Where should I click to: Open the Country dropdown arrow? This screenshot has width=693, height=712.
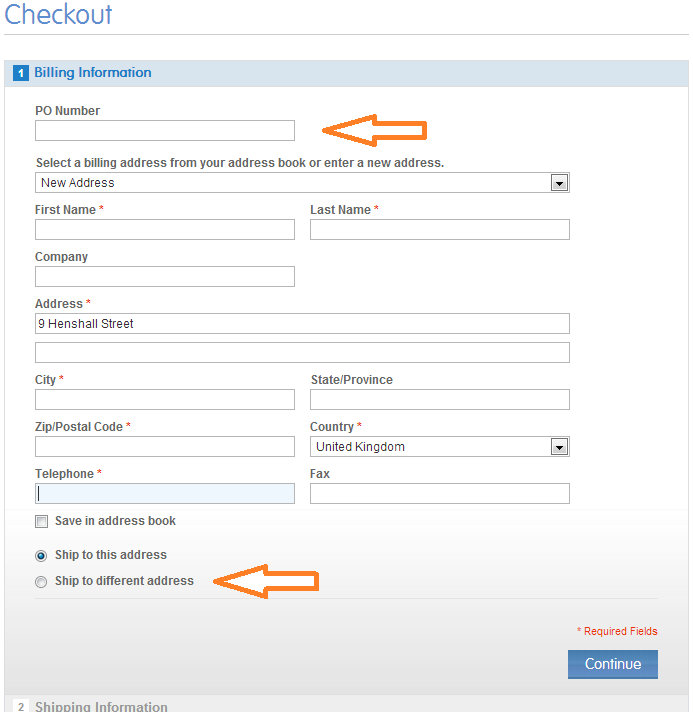click(x=559, y=447)
